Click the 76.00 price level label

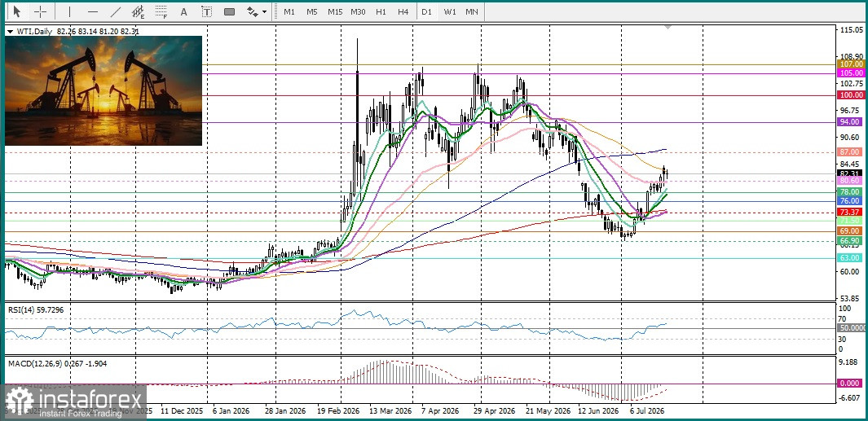pos(852,201)
